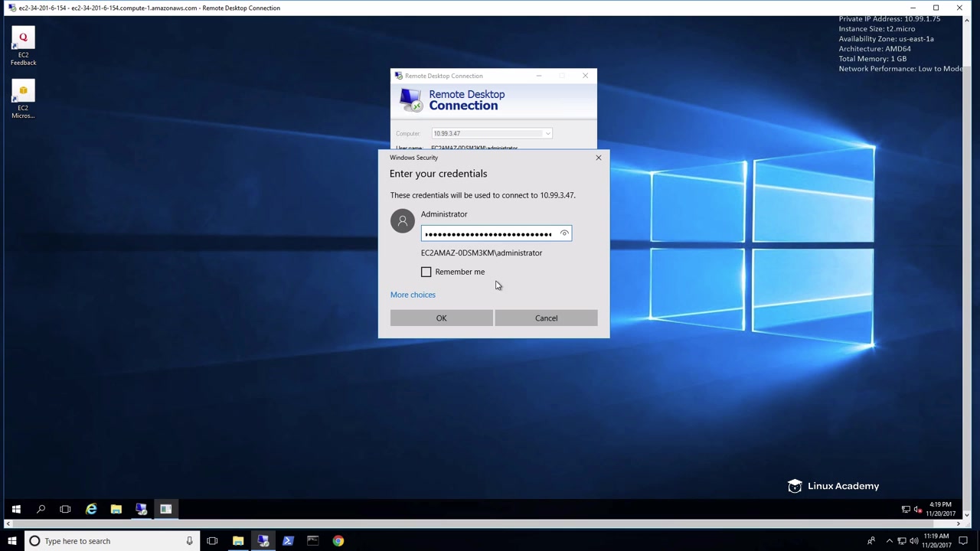The width and height of the screenshot is (980, 551).
Task: Select Remote Desktop app on local taskbar
Action: point(263,541)
